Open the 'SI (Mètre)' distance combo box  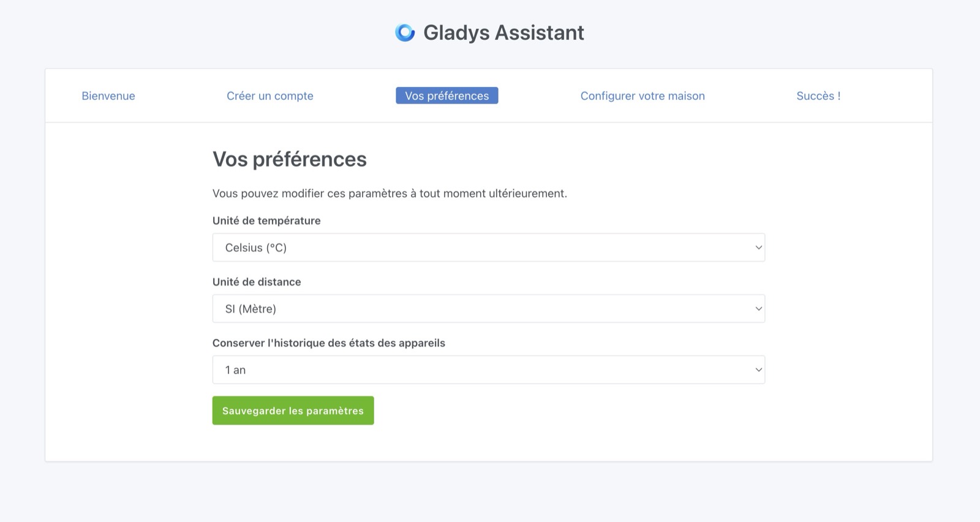tap(489, 308)
